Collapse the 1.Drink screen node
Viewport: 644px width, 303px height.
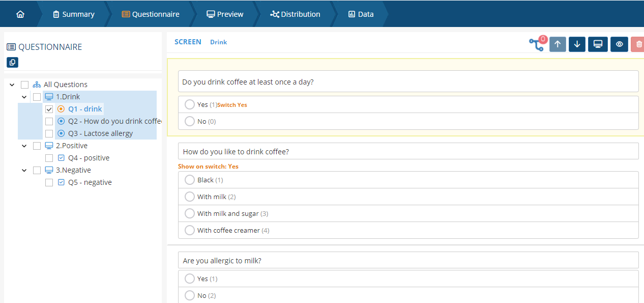tap(24, 97)
